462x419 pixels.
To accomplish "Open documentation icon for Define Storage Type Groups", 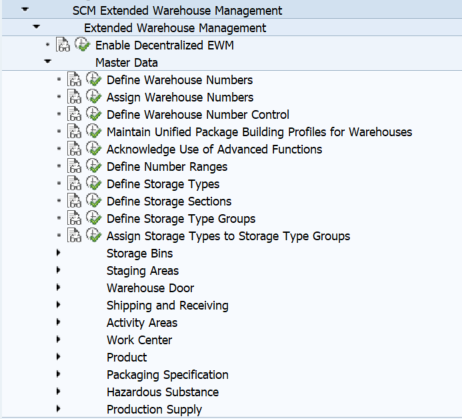I will [x=74, y=218].
